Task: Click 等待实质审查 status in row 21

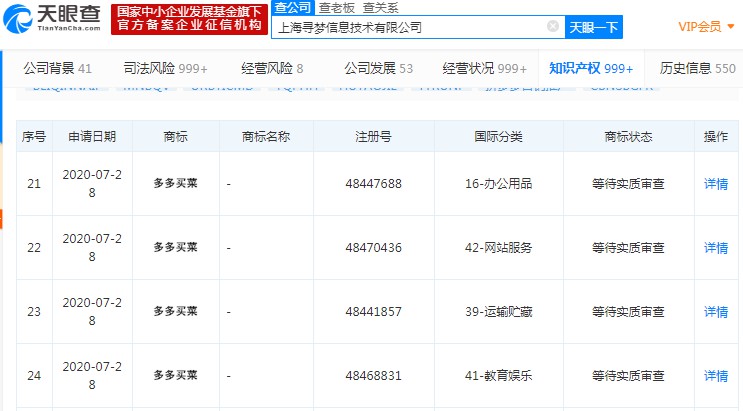Action: tap(628, 183)
